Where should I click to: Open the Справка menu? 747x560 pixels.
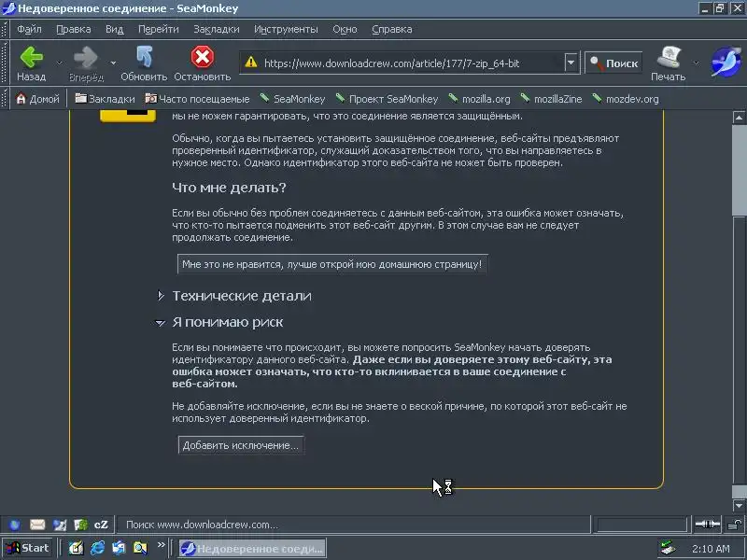click(x=391, y=29)
